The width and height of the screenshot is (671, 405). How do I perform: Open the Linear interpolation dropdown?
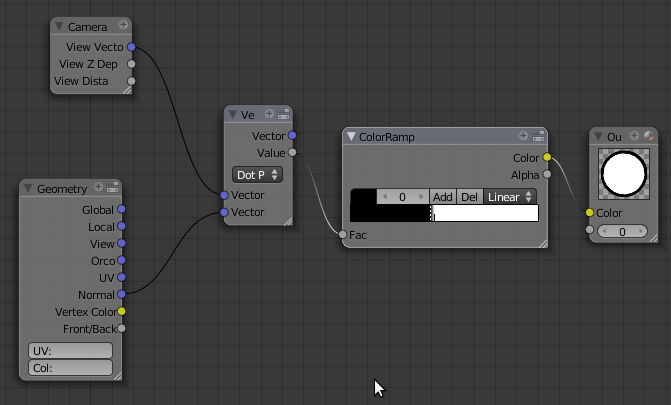pyautogui.click(x=510, y=197)
